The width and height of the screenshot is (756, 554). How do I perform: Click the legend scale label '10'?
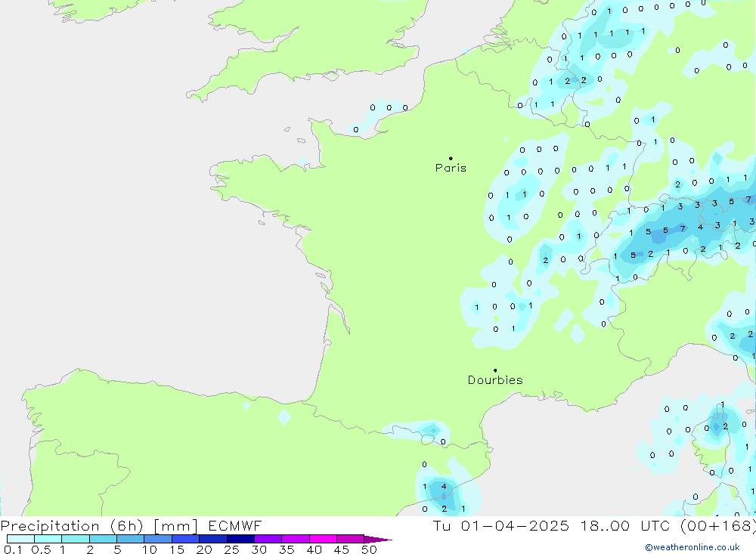pos(150,549)
